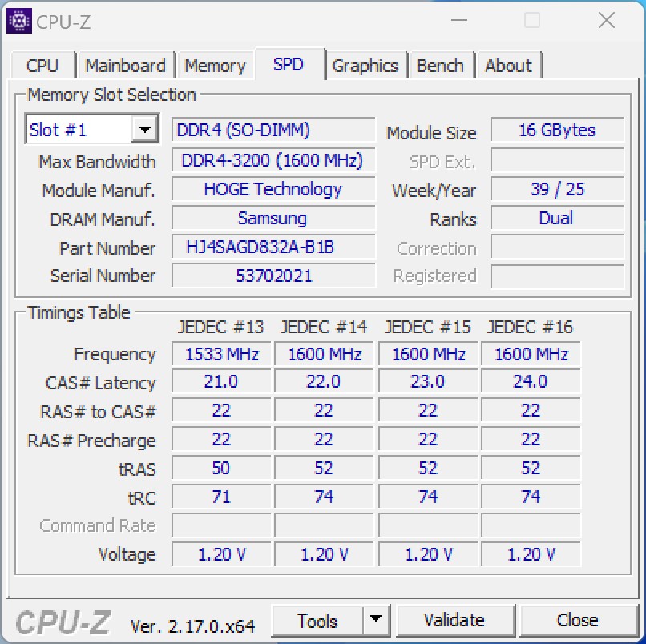646x644 pixels.
Task: Select the Bench tab
Action: pos(441,65)
